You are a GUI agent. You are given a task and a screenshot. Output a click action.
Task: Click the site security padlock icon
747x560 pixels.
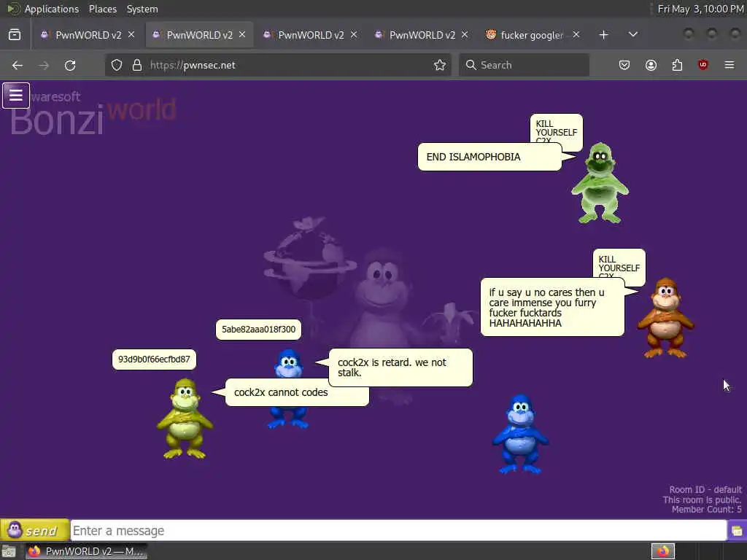point(137,65)
